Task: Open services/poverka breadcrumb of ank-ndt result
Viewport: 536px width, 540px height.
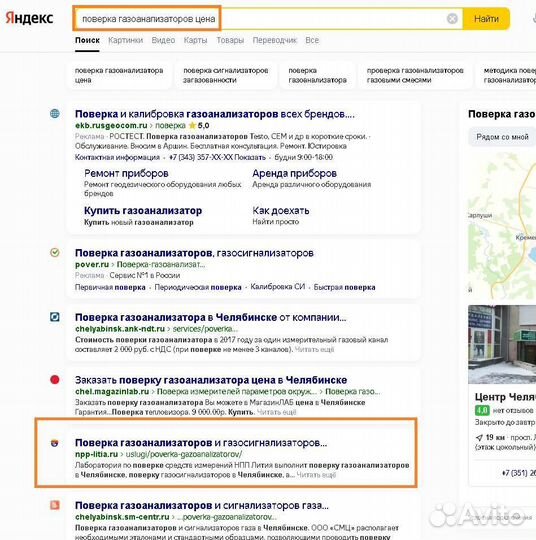Action: point(205,329)
